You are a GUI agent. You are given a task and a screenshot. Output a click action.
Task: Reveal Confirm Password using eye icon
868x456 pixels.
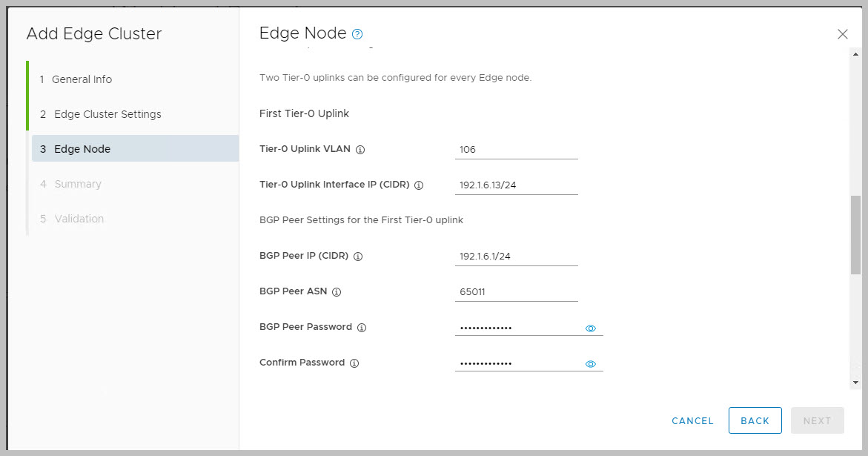click(591, 364)
